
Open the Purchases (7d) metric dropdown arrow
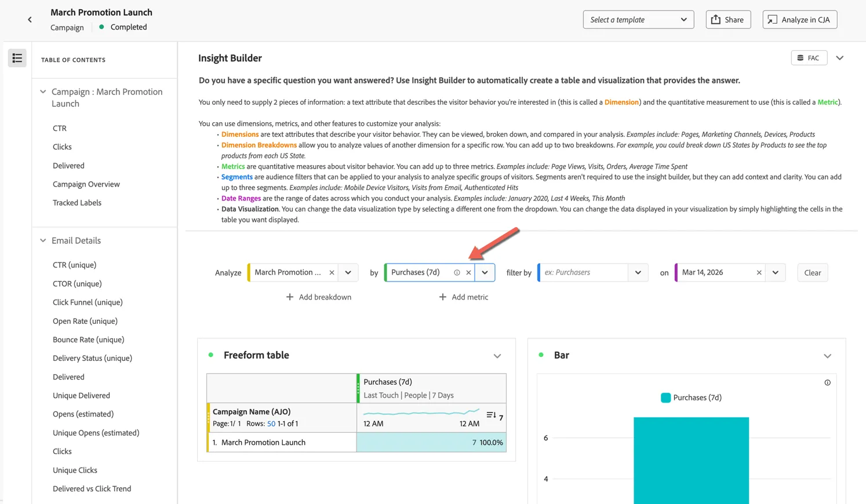tap(485, 272)
